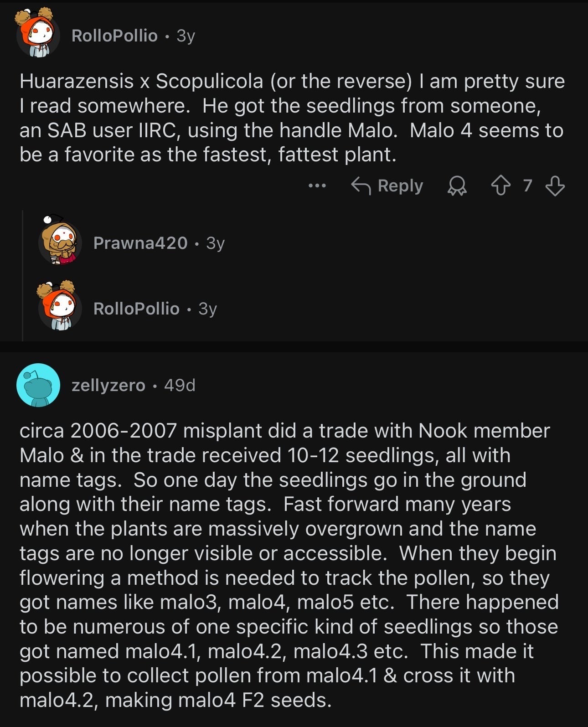
Task: Open the three-dot more options menu
Action: [317, 186]
